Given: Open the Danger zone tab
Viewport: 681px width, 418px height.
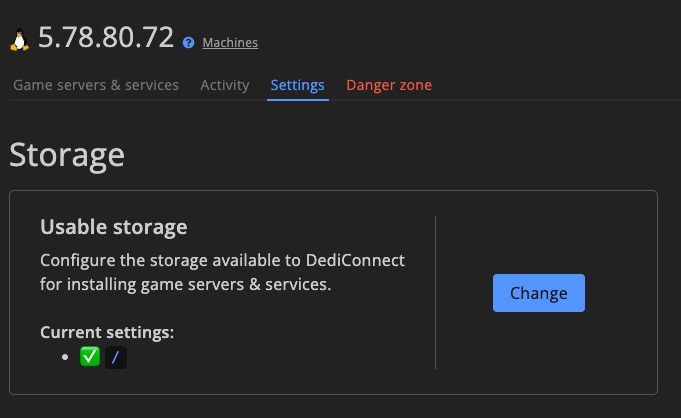Looking at the screenshot, I should (389, 85).
